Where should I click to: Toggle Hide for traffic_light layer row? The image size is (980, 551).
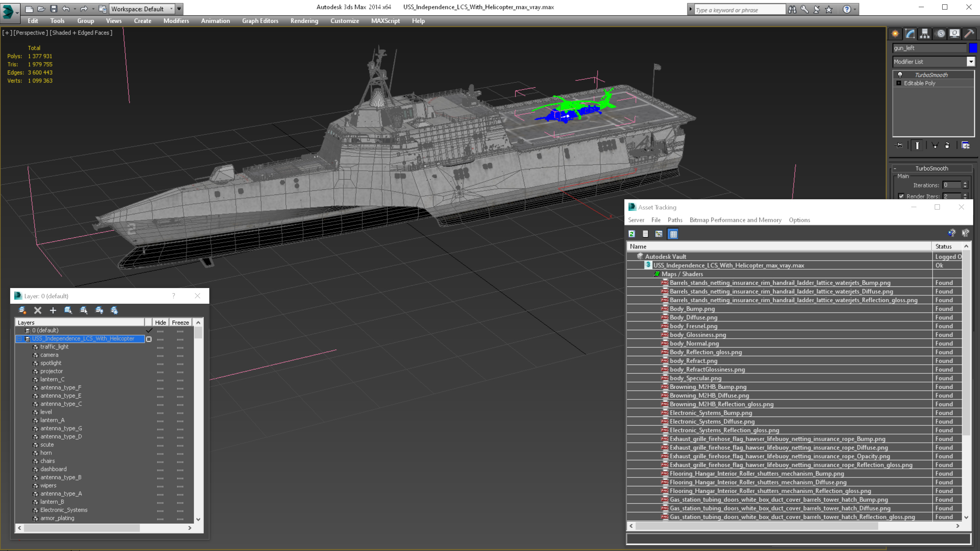160,347
